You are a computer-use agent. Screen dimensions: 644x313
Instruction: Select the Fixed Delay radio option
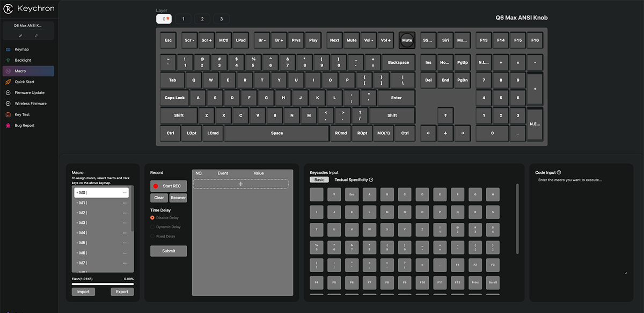[x=152, y=236]
